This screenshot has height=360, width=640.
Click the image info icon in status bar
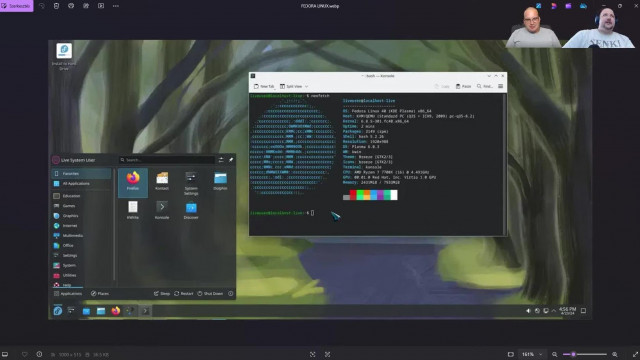coord(39,354)
